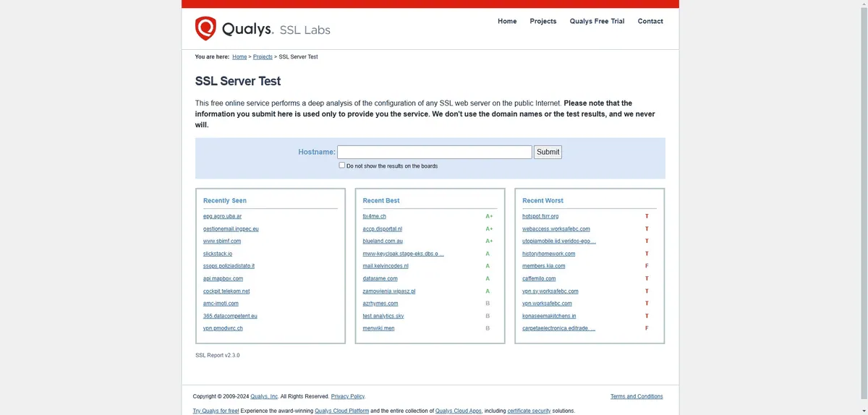Open tix4me.ch in Recent Best
This screenshot has width=868, height=415.
click(375, 216)
